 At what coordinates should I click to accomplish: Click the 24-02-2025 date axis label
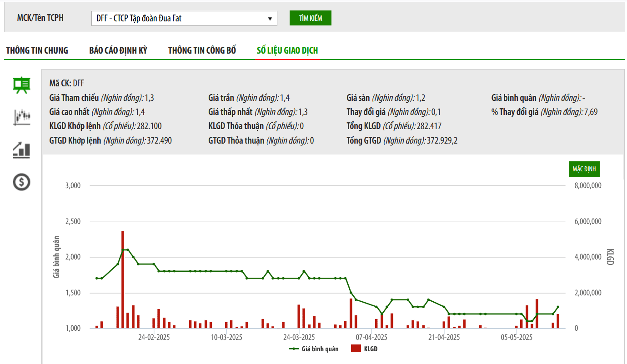[154, 337]
